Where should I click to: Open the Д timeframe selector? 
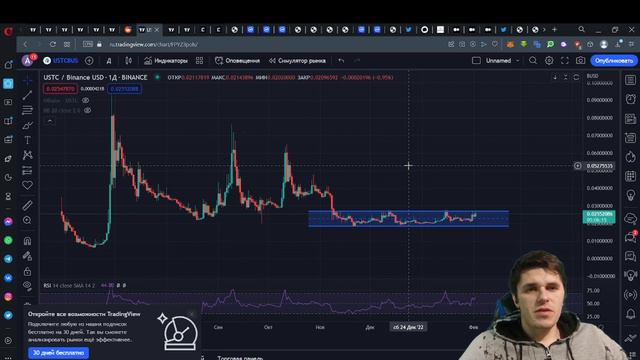(x=109, y=61)
